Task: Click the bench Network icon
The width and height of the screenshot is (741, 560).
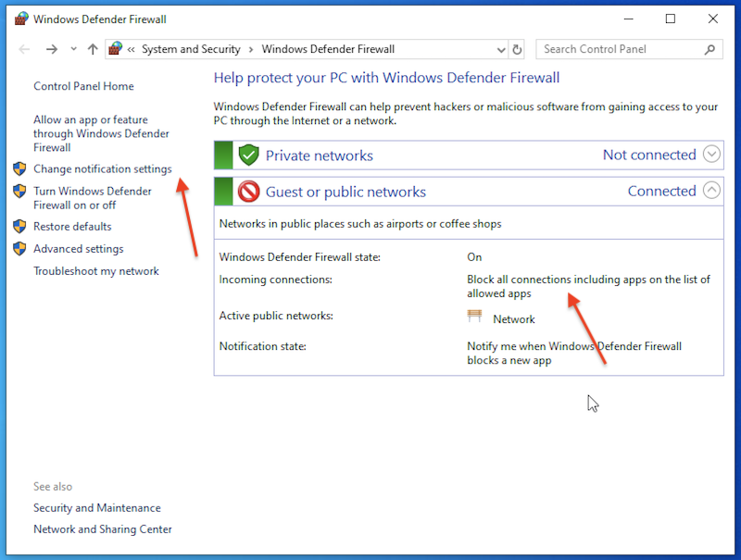Action: click(474, 316)
